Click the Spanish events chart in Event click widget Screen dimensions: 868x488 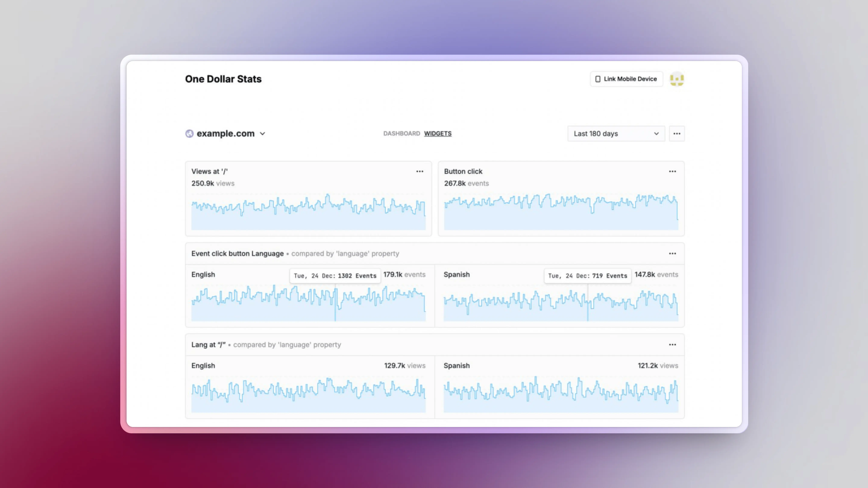561,303
